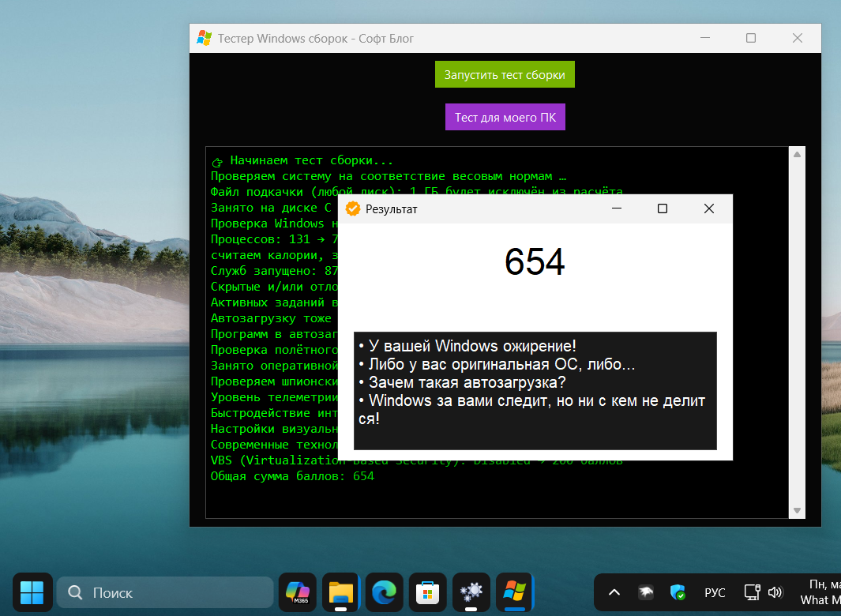Click the Поиск taskbar search box

(x=165, y=592)
